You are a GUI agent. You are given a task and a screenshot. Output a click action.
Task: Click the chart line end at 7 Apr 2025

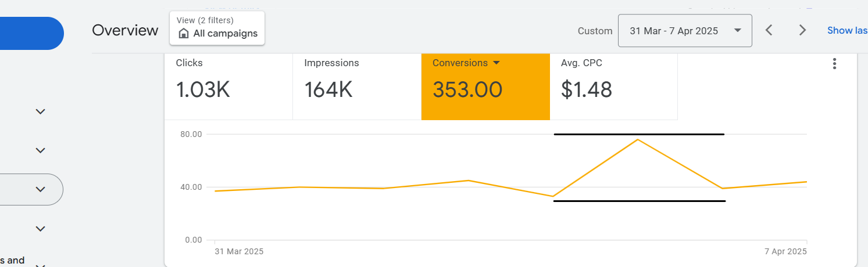[x=806, y=182]
